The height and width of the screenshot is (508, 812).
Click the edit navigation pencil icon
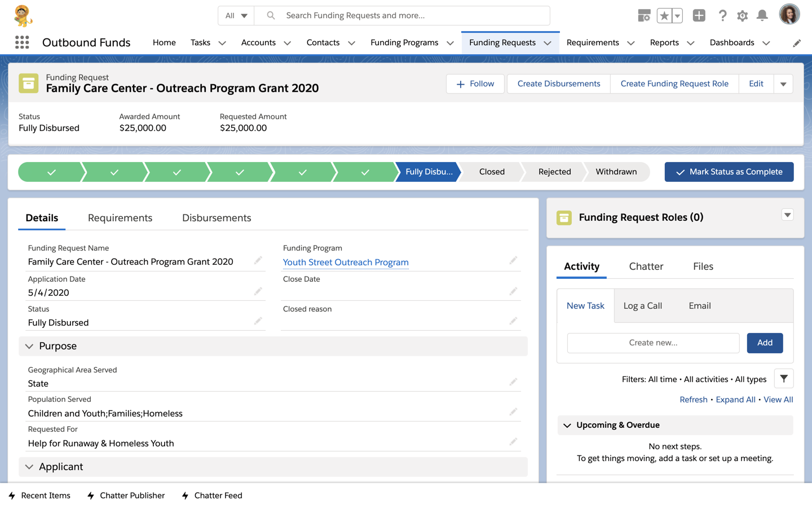pyautogui.click(x=796, y=43)
